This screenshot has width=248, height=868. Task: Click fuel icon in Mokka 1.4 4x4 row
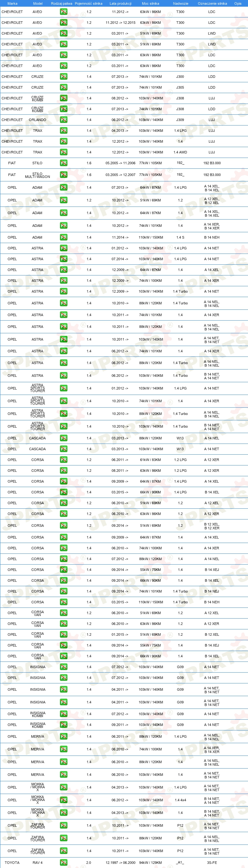(x=64, y=800)
